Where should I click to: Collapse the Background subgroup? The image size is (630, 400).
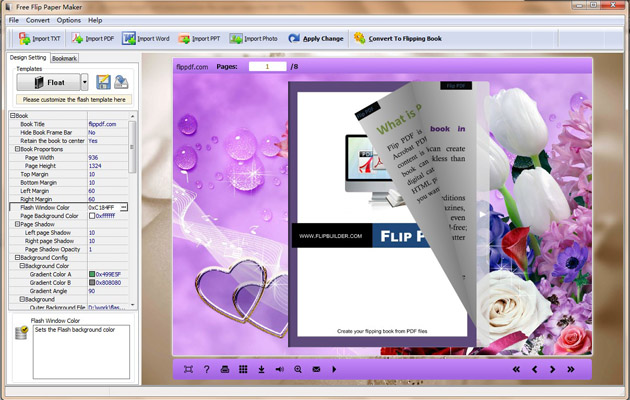[22, 299]
